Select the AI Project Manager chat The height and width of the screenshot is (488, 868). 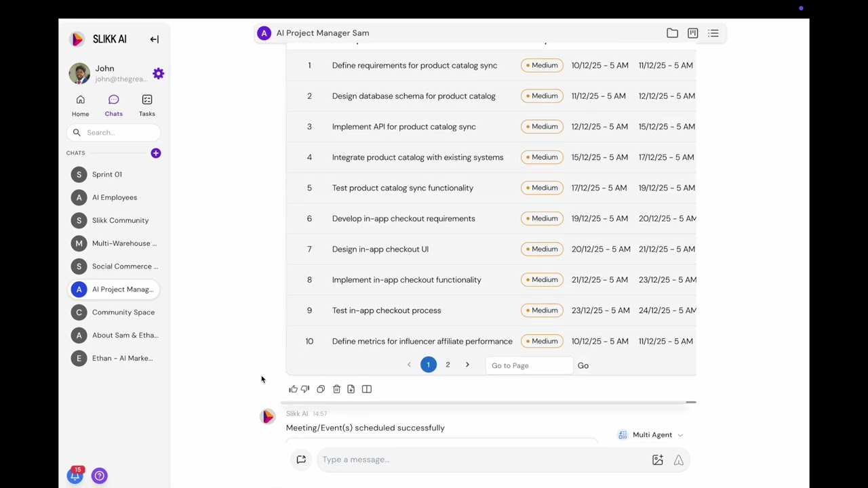[x=114, y=289]
